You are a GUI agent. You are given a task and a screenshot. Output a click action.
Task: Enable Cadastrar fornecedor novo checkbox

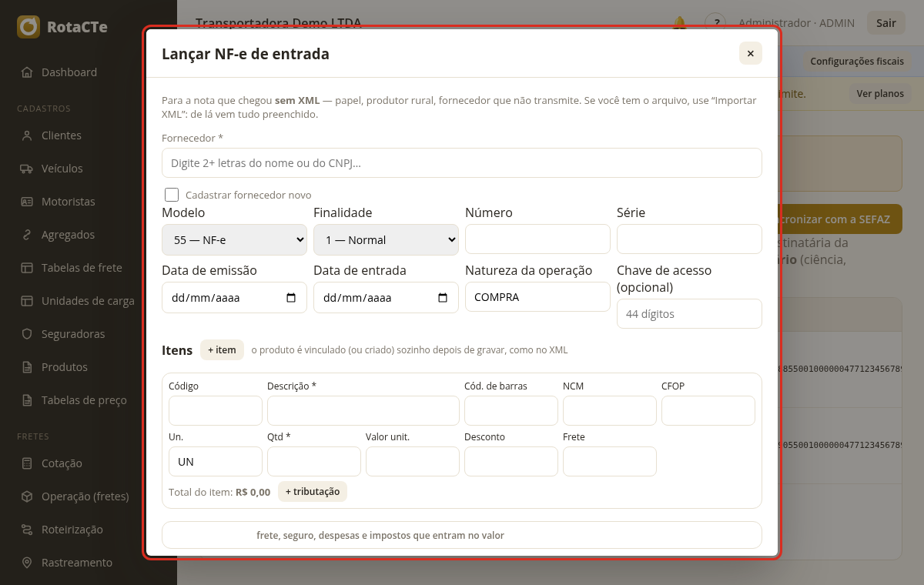coord(172,195)
